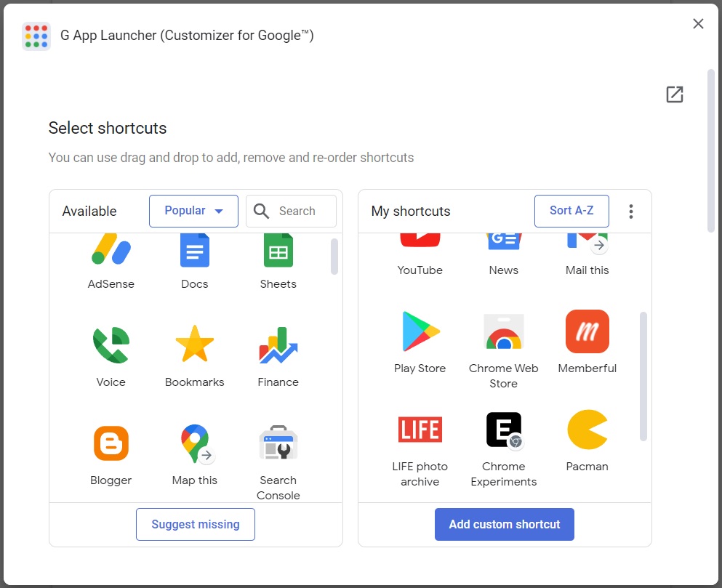722x588 pixels.
Task: Open the Popular category dropdown
Action: [193, 211]
